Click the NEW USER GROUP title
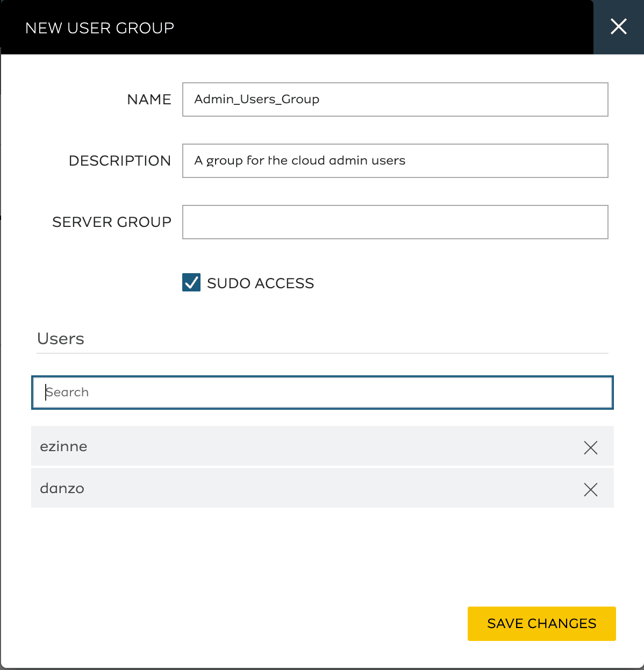The width and height of the screenshot is (644, 670). (100, 28)
